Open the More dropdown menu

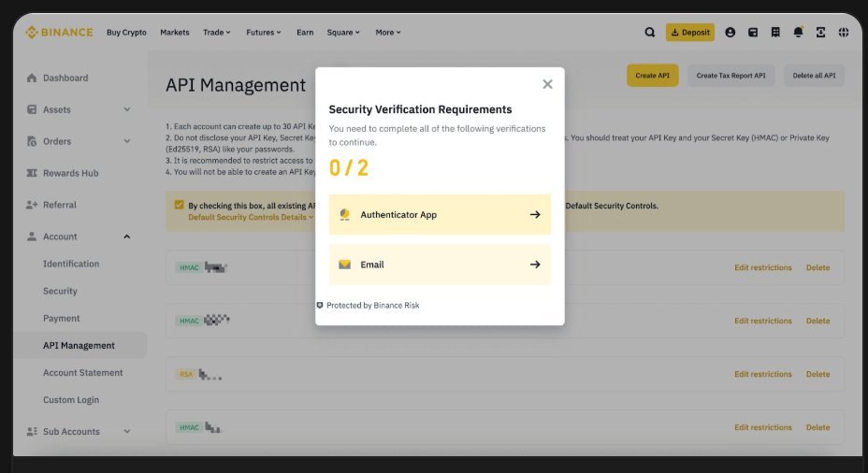388,32
